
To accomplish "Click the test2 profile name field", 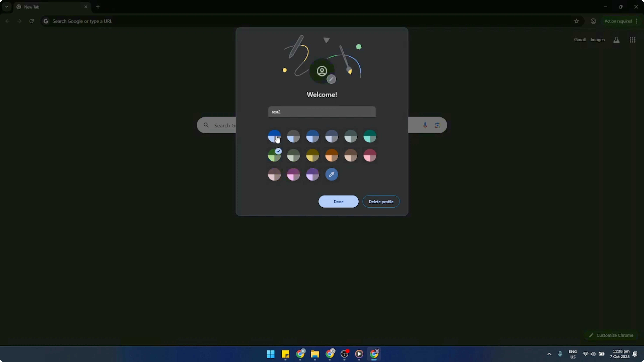I will 321,112.
